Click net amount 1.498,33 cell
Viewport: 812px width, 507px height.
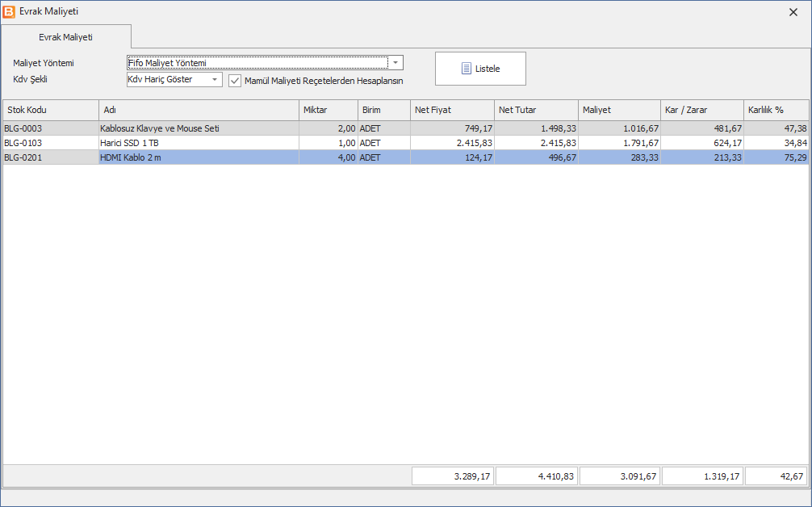(x=536, y=128)
